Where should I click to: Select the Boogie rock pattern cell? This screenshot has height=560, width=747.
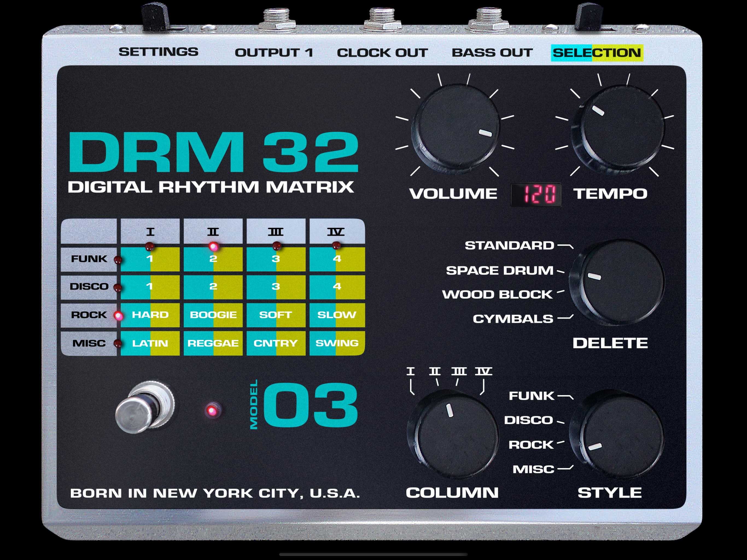(x=213, y=315)
